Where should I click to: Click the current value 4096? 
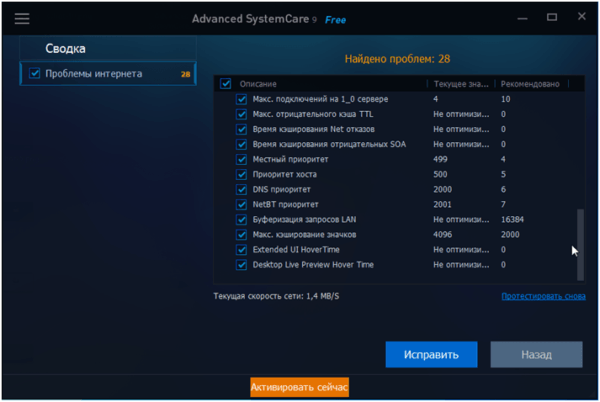pyautogui.click(x=442, y=234)
